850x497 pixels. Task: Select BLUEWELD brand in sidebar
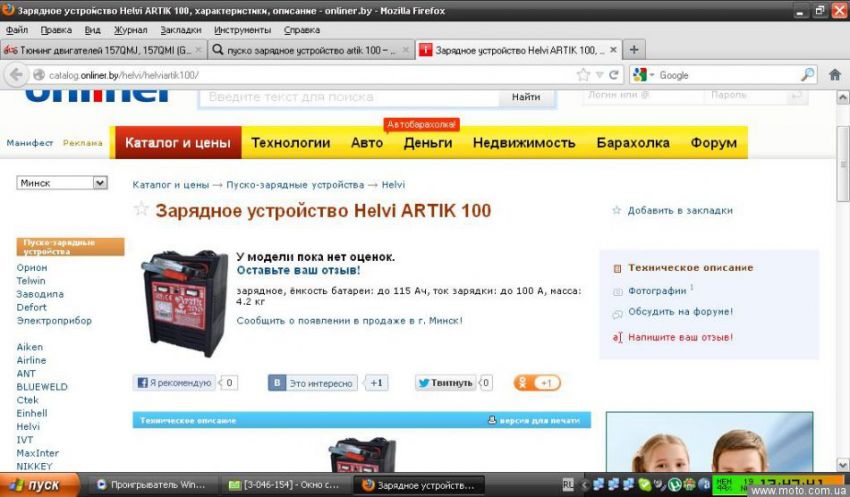click(x=42, y=386)
